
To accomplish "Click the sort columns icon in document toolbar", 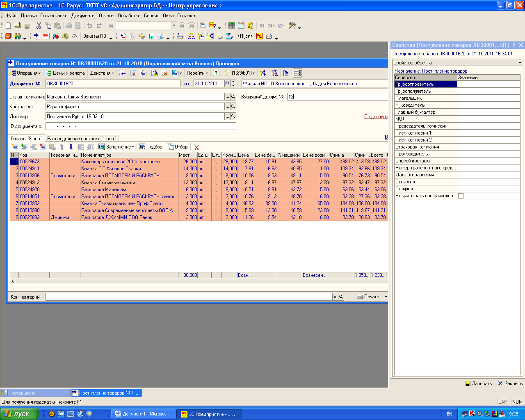I will (x=274, y=73).
